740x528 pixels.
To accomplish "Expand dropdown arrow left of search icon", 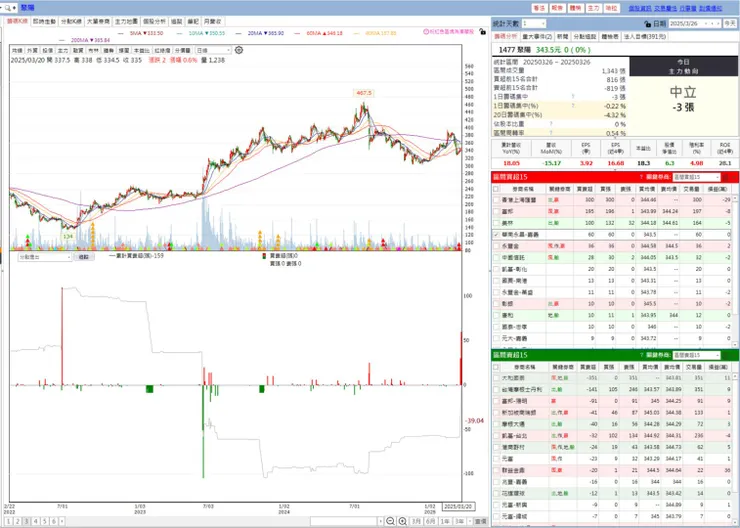I will click(1, 8).
